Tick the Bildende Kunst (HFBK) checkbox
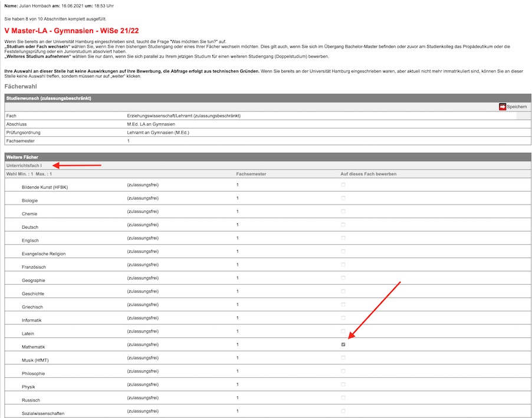Viewport: 532px width, 418px height. point(343,185)
